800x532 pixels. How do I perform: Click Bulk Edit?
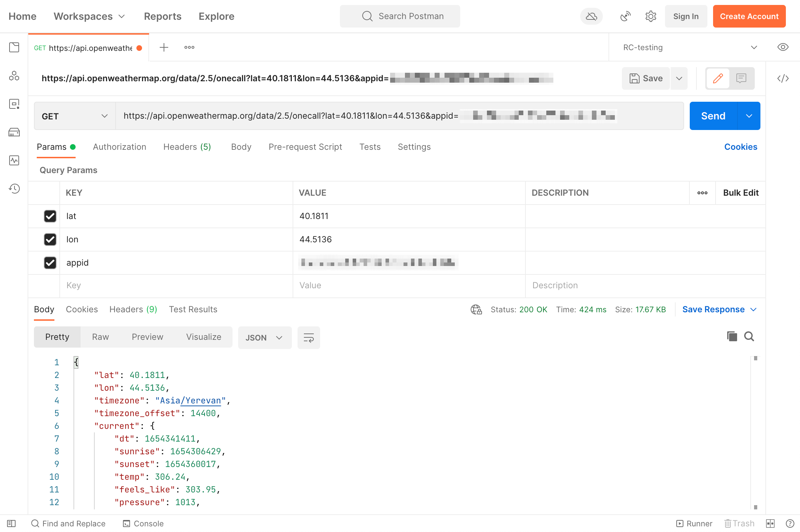pyautogui.click(x=741, y=193)
